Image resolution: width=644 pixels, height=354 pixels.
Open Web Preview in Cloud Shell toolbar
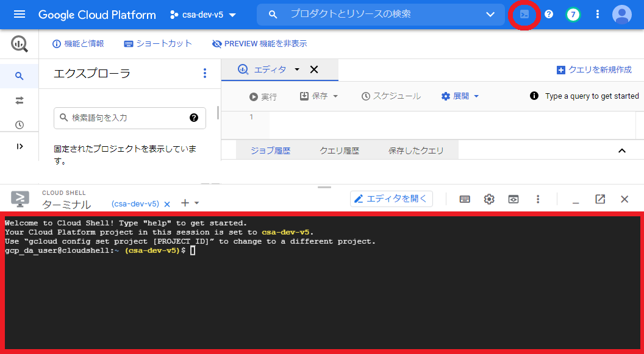tap(513, 199)
